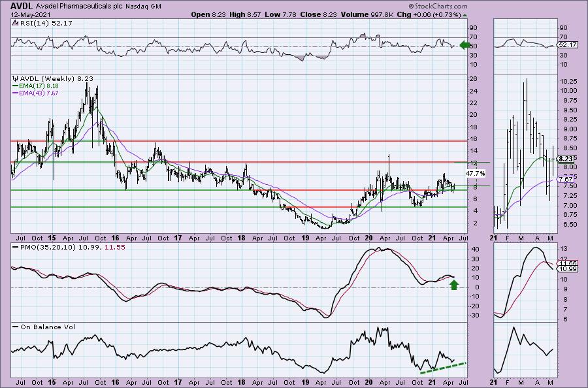Viewport: 588px width, 388px height.
Task: Click the StockCharts.com copyright text
Action: (x=438, y=6)
